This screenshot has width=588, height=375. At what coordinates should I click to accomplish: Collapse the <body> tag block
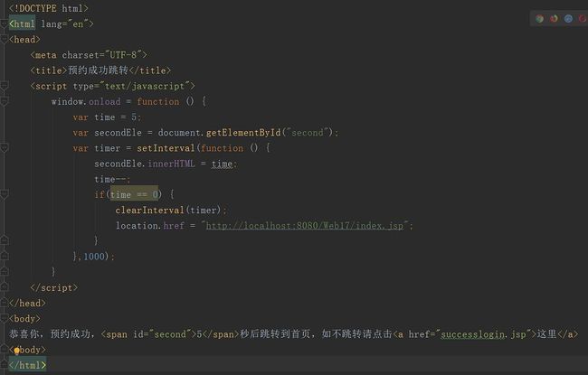tap(5, 318)
